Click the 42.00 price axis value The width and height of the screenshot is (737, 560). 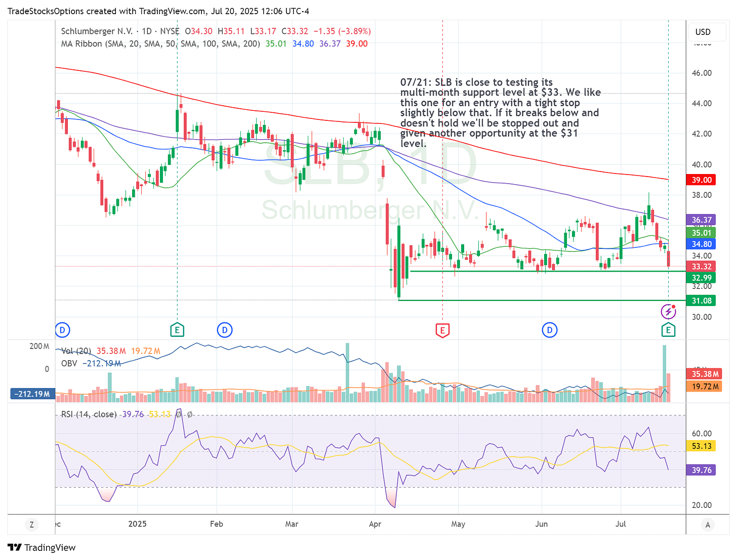point(702,134)
